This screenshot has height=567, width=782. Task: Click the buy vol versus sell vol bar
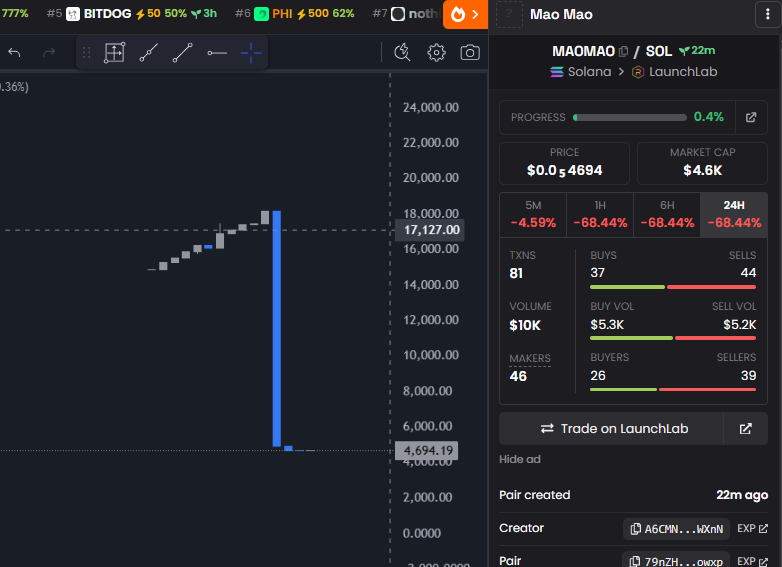(x=673, y=338)
